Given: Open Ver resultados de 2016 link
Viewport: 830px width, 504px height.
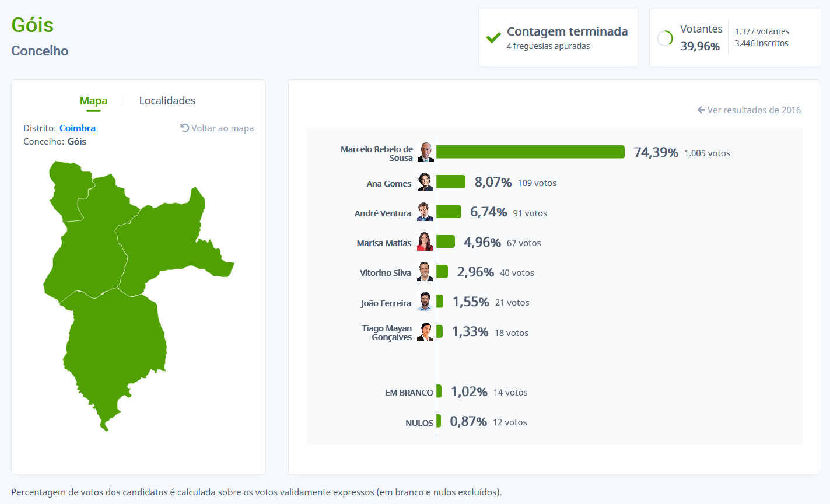Looking at the screenshot, I should 754,110.
